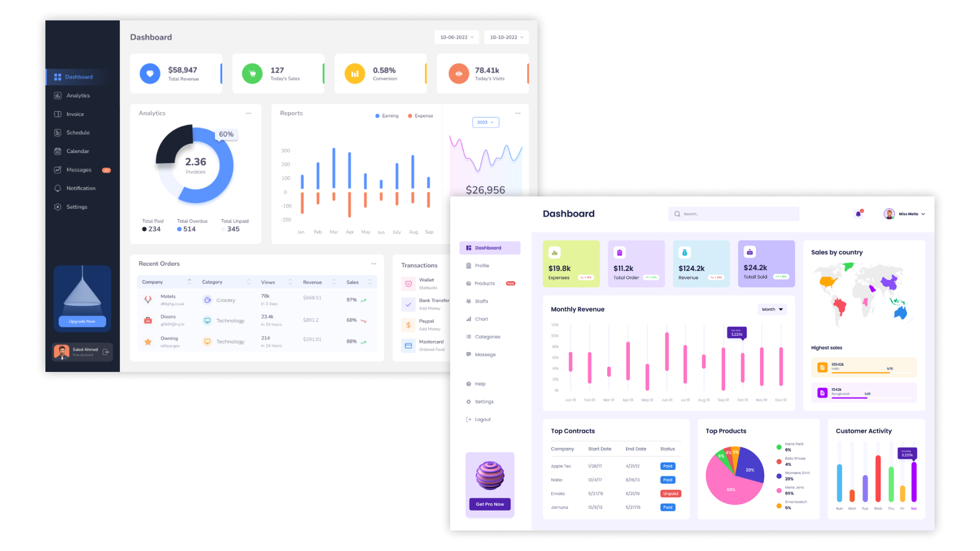
Task: Select the Chart menu item in sidebar
Action: point(482,319)
